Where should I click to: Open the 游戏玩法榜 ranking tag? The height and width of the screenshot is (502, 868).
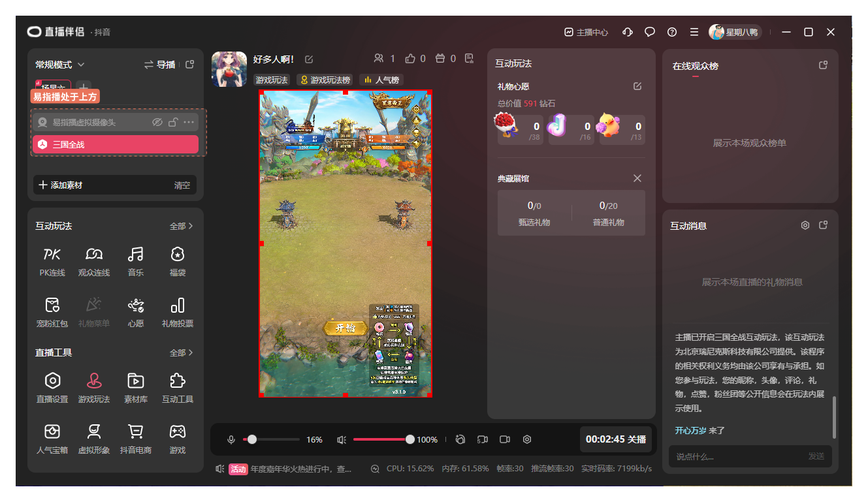pyautogui.click(x=325, y=80)
